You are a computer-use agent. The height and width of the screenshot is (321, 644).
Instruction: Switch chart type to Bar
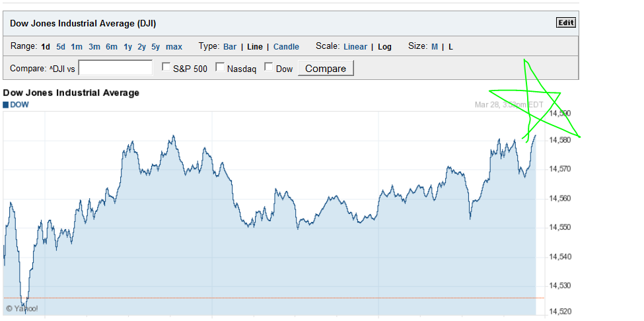(x=230, y=47)
